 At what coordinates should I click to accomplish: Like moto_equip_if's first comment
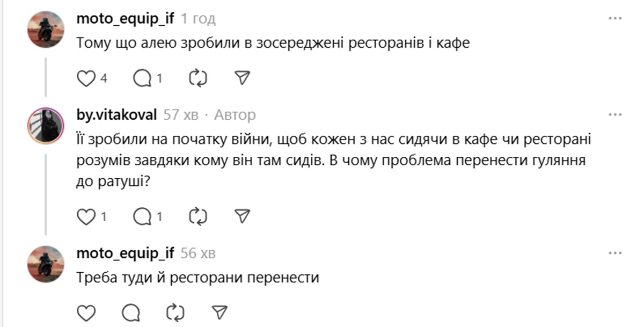coord(86,78)
